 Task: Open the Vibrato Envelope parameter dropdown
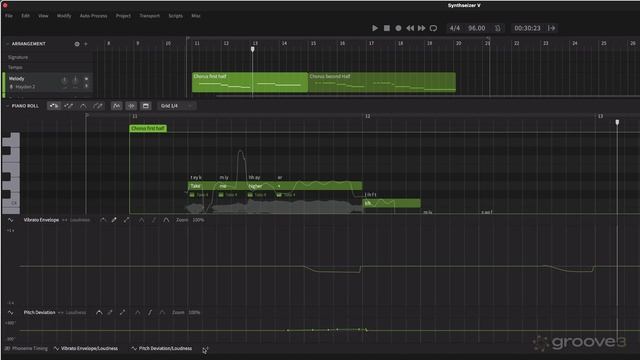pos(41,220)
